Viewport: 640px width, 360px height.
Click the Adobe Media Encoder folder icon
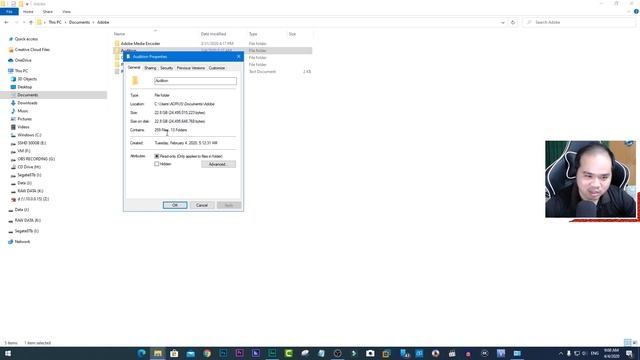[x=117, y=43]
